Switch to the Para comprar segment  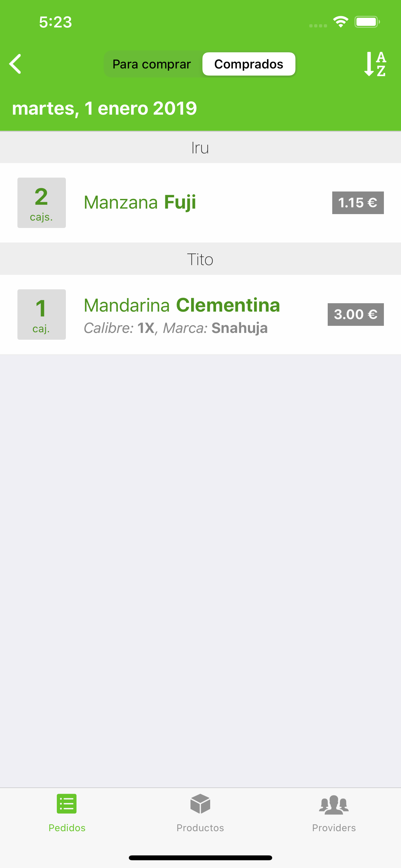[x=152, y=64]
